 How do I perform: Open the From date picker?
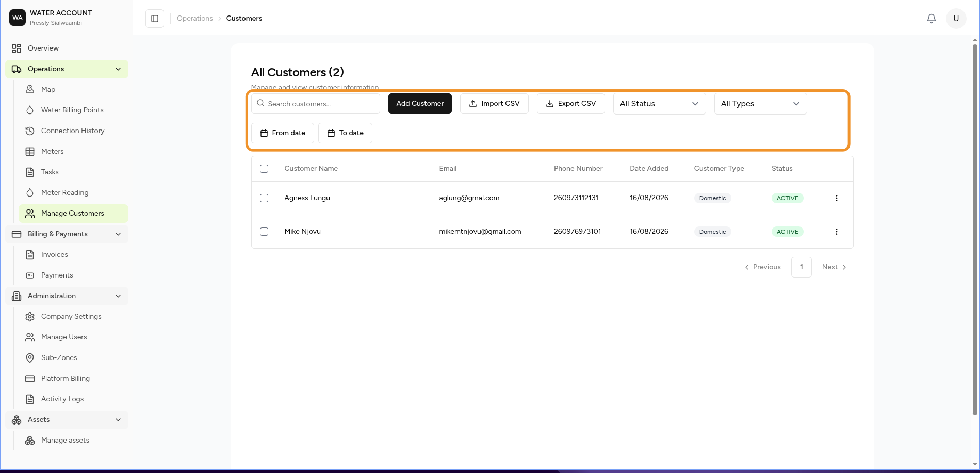coord(283,133)
